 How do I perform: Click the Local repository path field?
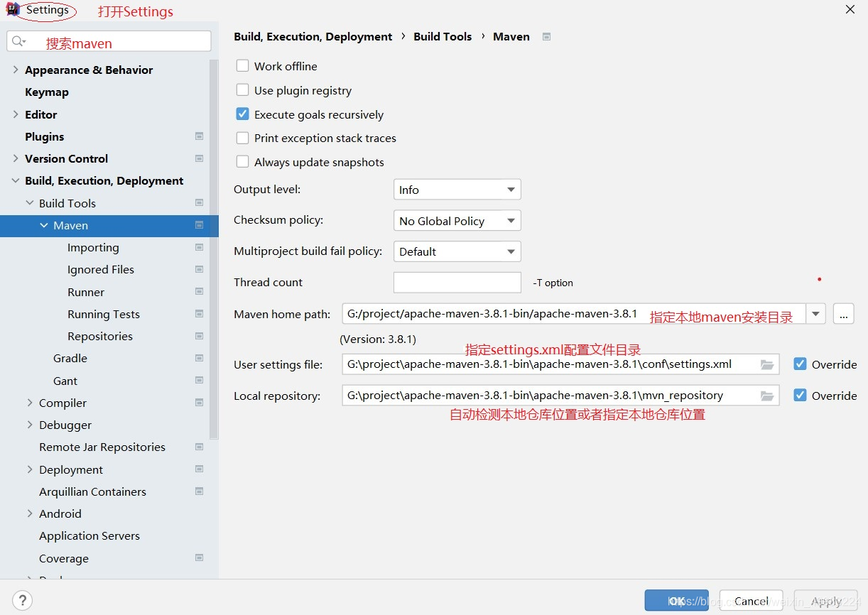(x=560, y=396)
